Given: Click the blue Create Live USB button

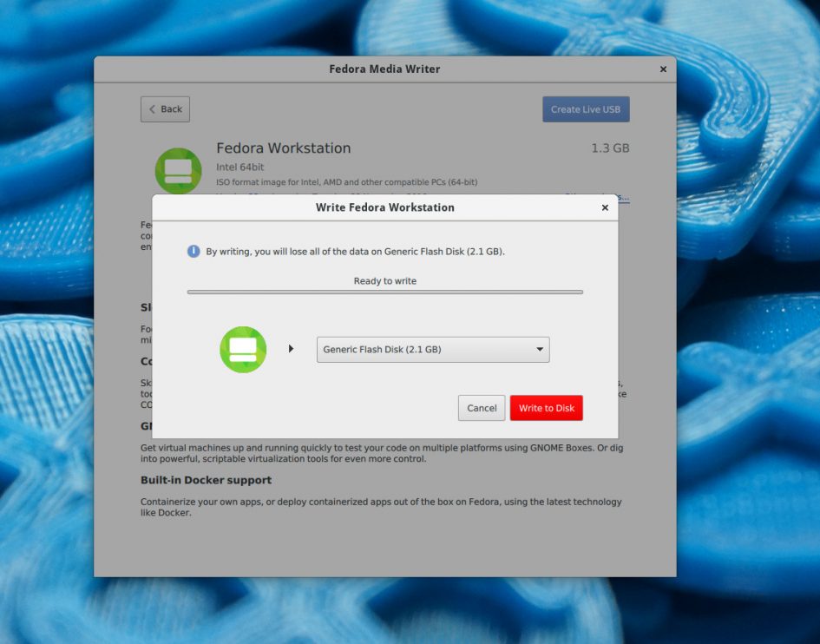Looking at the screenshot, I should (586, 108).
